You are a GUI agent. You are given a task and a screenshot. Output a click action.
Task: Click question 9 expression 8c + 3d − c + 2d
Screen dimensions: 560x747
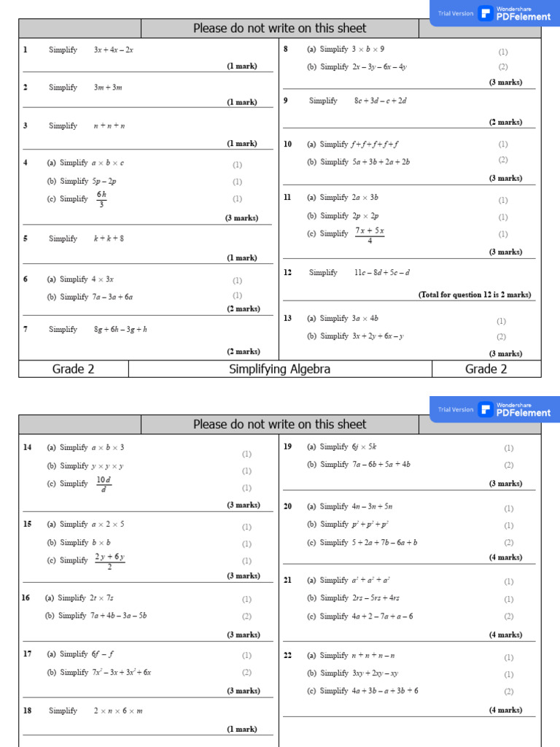(380, 101)
